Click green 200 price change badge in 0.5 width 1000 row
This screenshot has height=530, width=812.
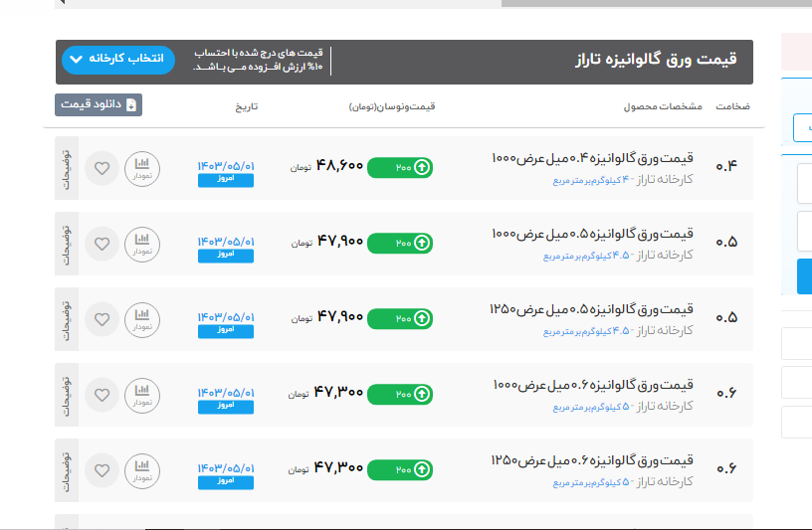[x=400, y=243]
